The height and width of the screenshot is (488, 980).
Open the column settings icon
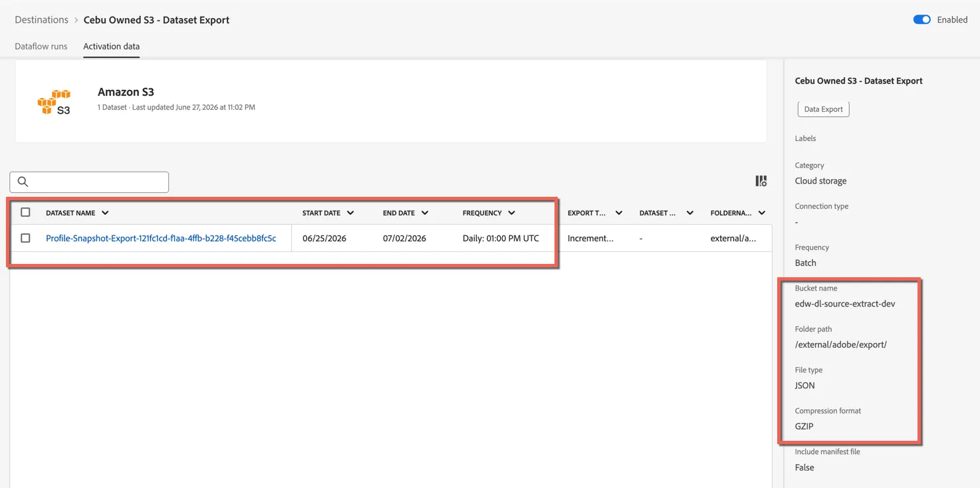click(x=761, y=181)
